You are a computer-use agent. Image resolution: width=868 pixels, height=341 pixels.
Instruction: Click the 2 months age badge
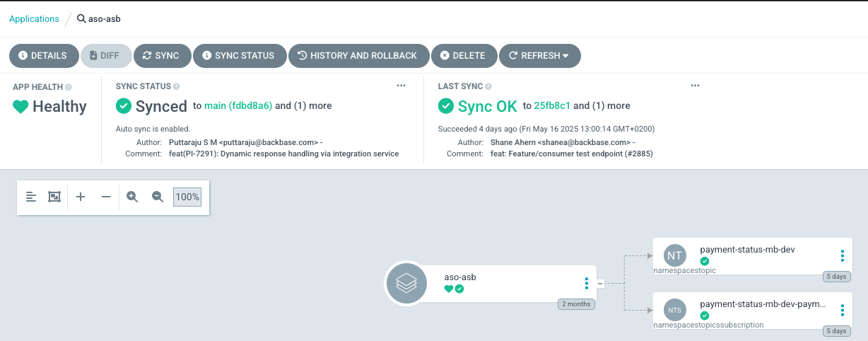[x=576, y=304]
